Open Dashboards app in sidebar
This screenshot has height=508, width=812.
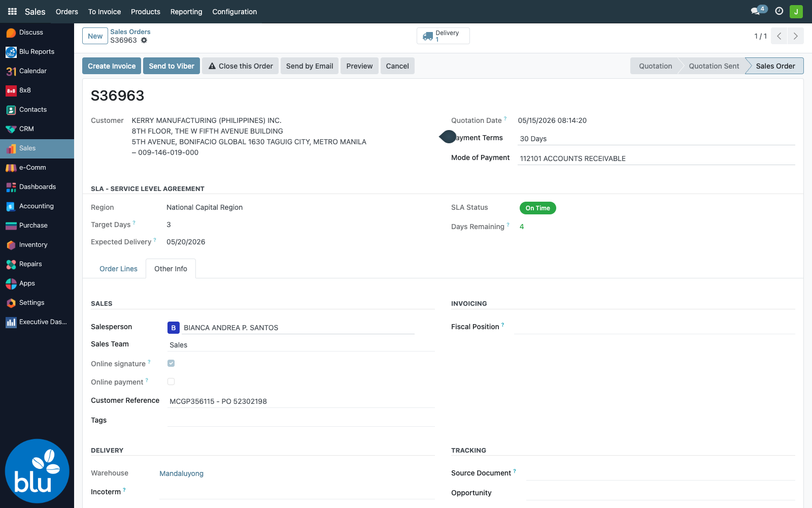(37, 187)
